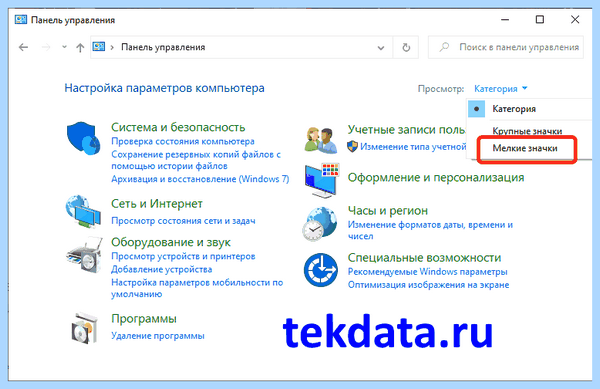This screenshot has width=600, height=389.
Task: Open the Clock and Region globe icon
Action: [x=320, y=224]
